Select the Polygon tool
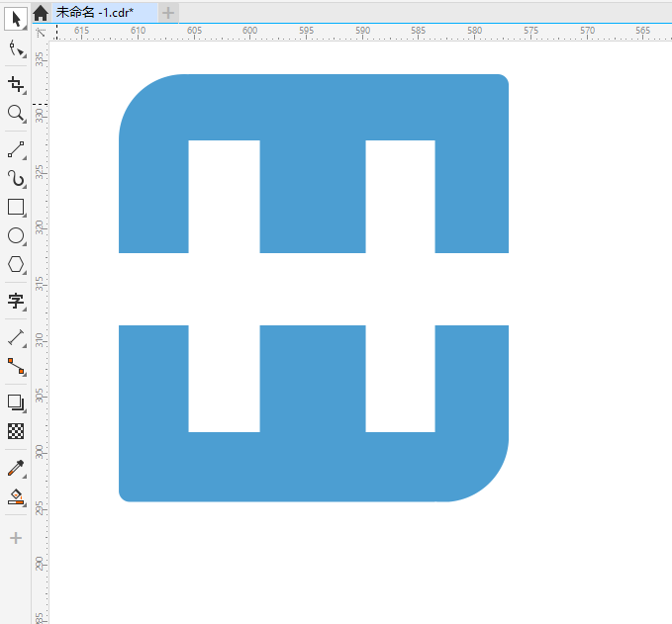 click(x=16, y=264)
